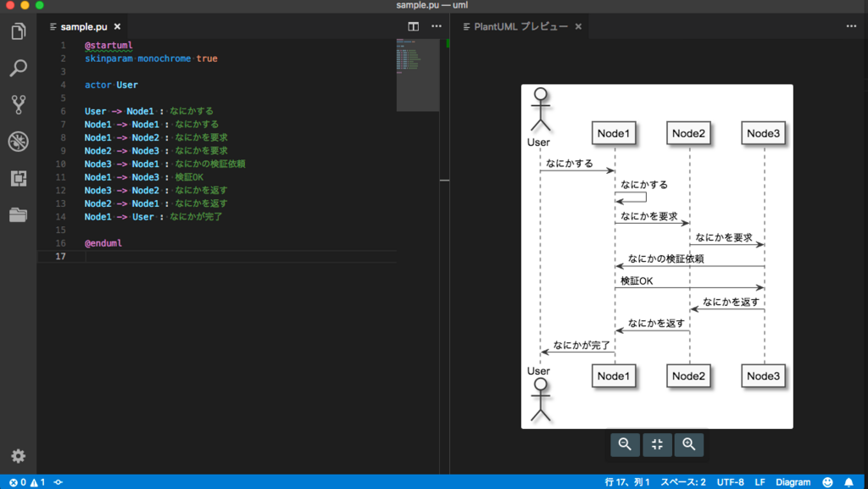Viewport: 868px width, 489px height.
Task: Open the Explorer view in the activity bar
Action: point(19,30)
